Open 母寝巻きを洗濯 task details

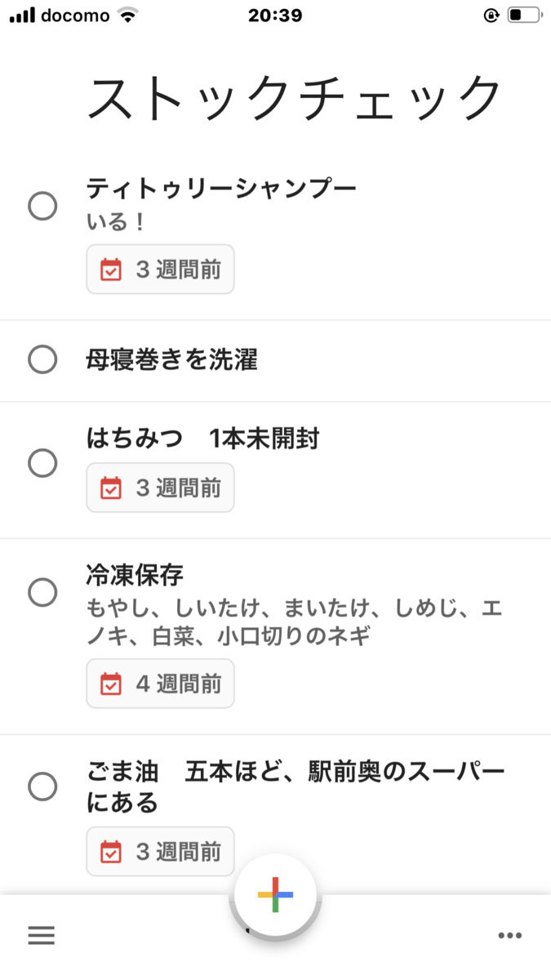172,359
